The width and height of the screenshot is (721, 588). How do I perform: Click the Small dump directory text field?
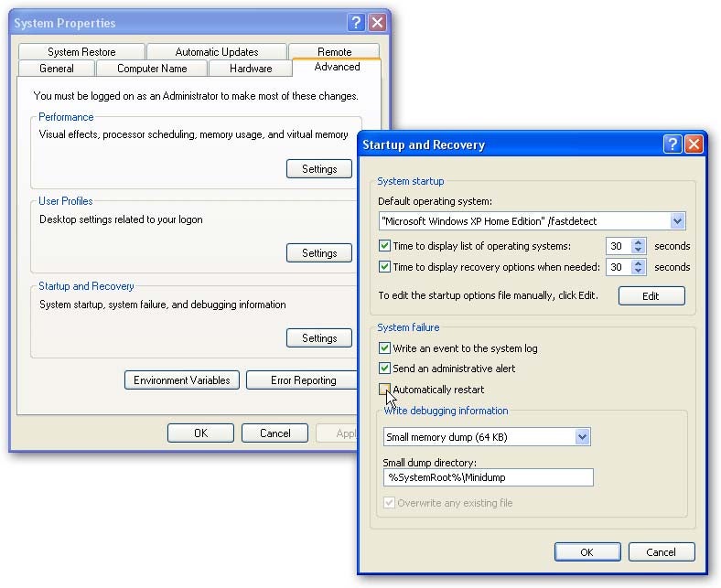click(x=488, y=477)
